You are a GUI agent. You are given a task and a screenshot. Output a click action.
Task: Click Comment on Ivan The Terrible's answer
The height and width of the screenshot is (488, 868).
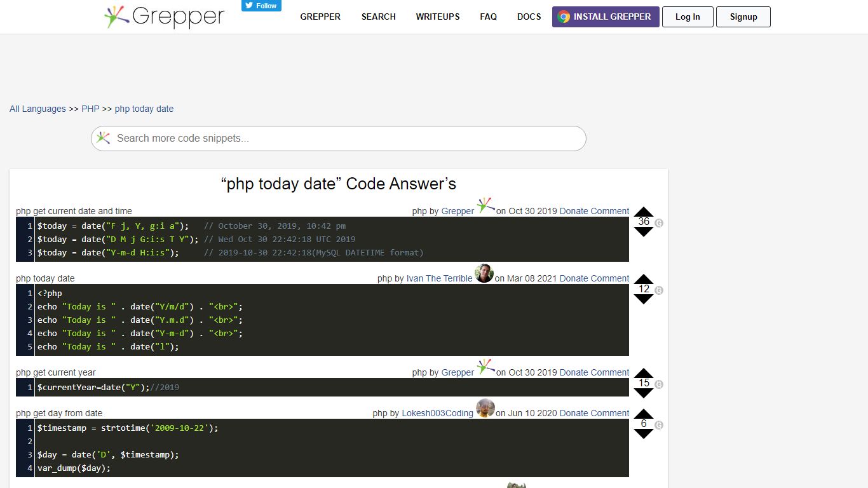pyautogui.click(x=610, y=278)
